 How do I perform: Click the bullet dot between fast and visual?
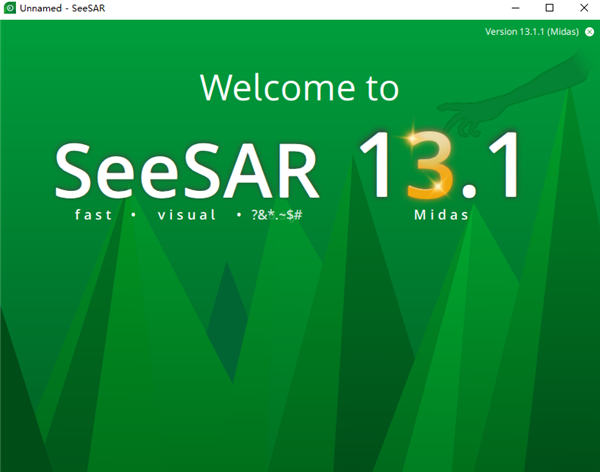coord(132,215)
